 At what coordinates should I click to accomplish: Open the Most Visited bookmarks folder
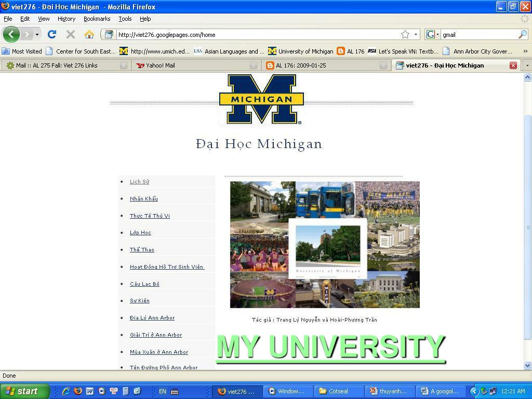[x=22, y=51]
